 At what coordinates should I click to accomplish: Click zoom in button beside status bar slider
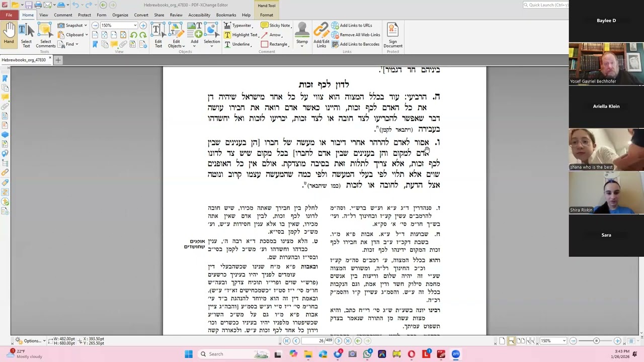tap(617, 341)
